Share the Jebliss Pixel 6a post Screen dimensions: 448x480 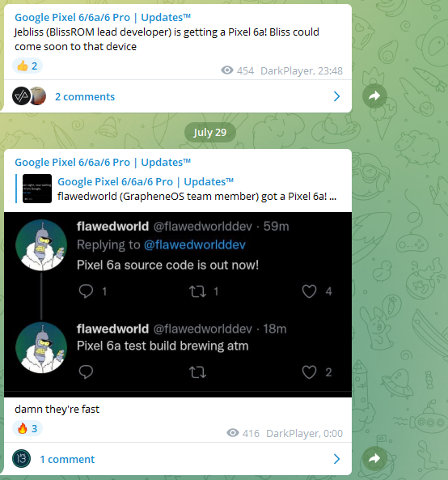(374, 96)
